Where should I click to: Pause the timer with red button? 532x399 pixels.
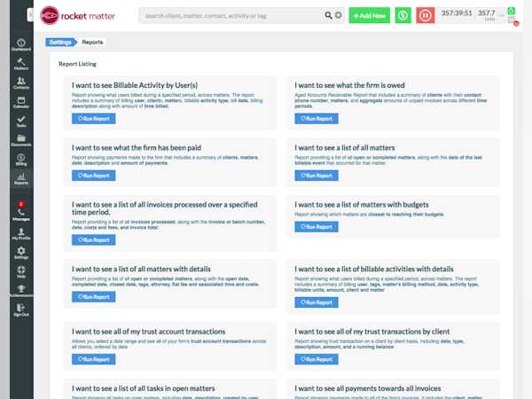(x=425, y=15)
